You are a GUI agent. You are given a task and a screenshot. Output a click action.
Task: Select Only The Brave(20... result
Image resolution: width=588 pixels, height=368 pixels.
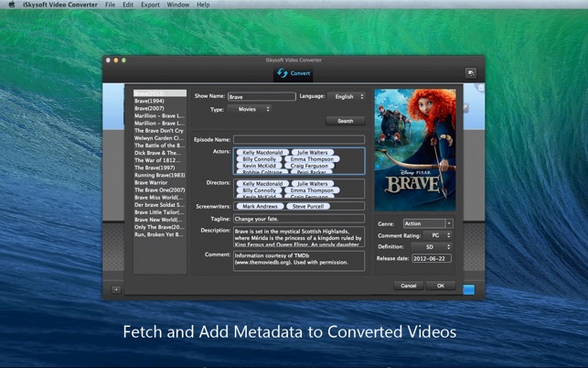160,227
